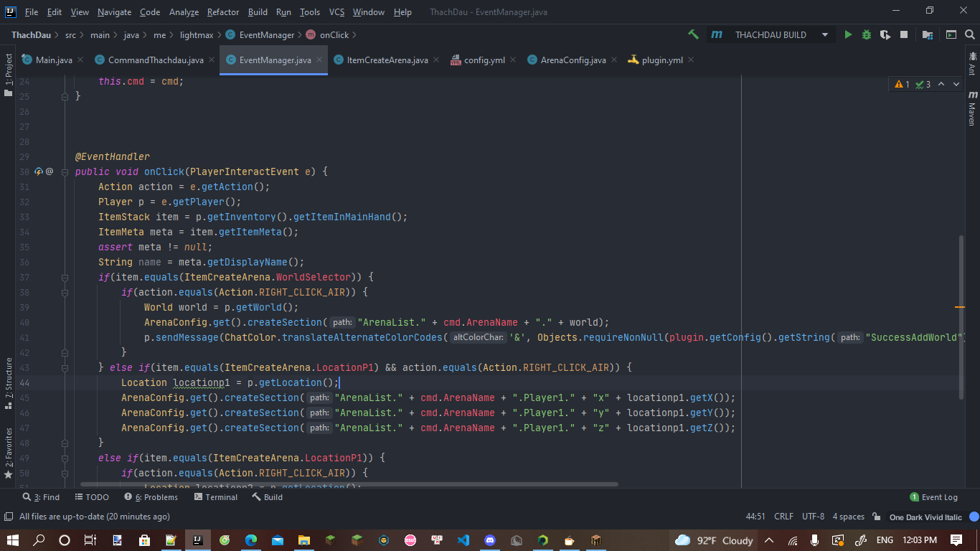Open the Project tool window from left sidebar

pyautogui.click(x=9, y=75)
